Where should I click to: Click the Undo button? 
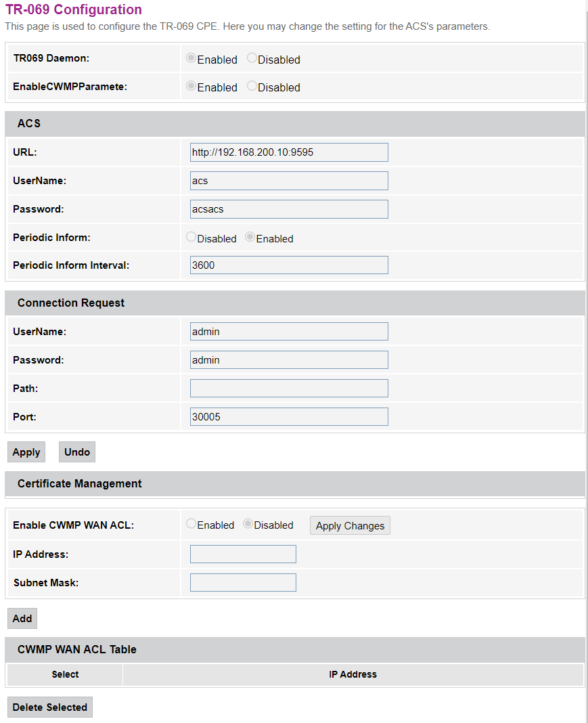(77, 452)
